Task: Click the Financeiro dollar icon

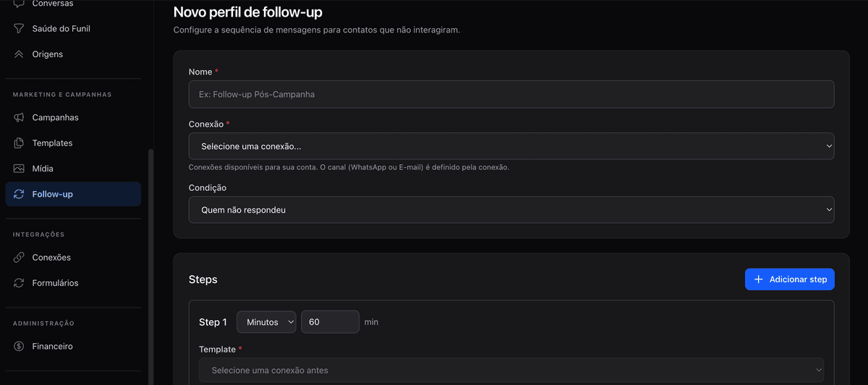Action: click(x=19, y=347)
